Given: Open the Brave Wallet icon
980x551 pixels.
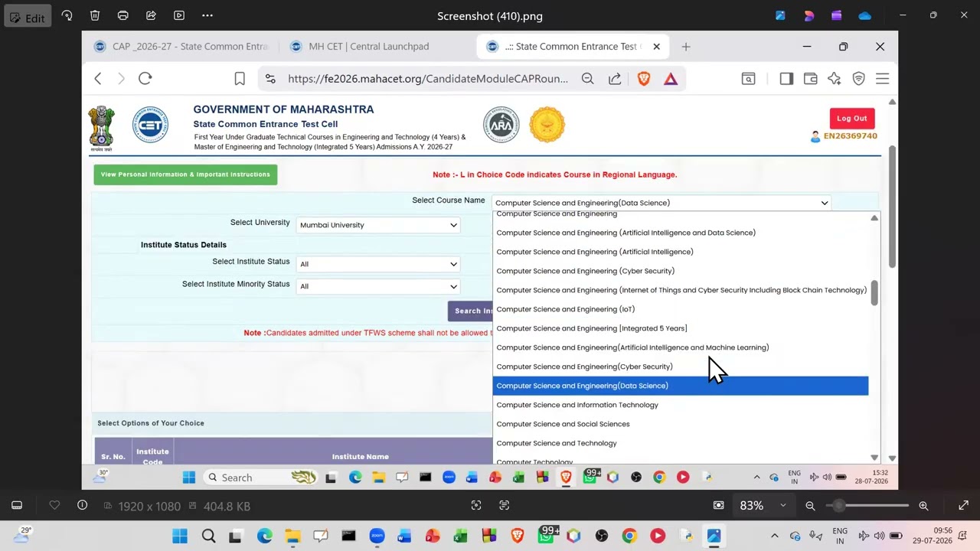Looking at the screenshot, I should tap(810, 79).
